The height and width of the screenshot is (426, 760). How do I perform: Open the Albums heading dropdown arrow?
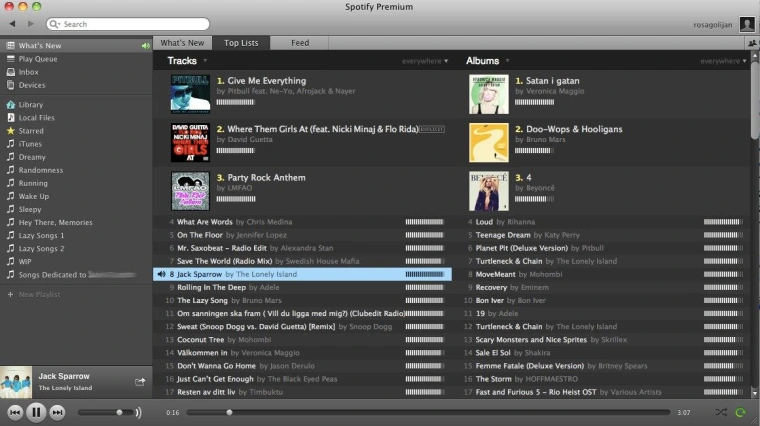point(507,61)
